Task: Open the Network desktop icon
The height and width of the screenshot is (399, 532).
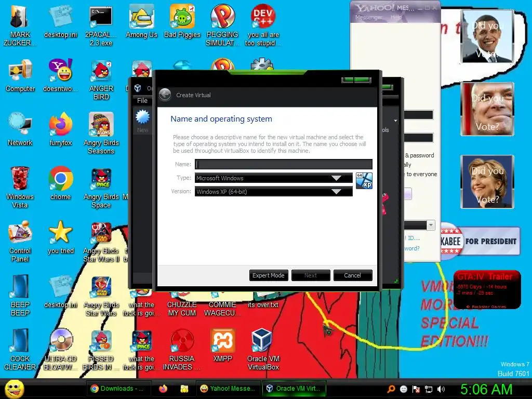Action: tap(20, 129)
